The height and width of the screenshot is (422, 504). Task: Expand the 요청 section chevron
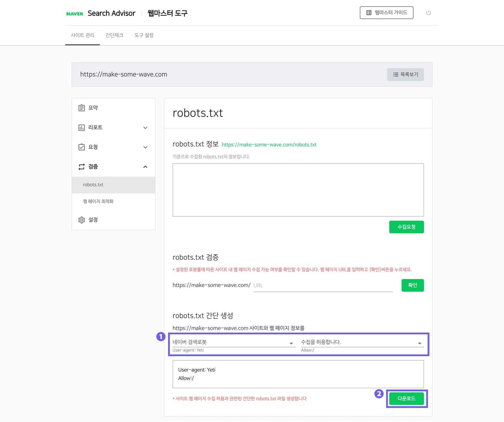145,147
